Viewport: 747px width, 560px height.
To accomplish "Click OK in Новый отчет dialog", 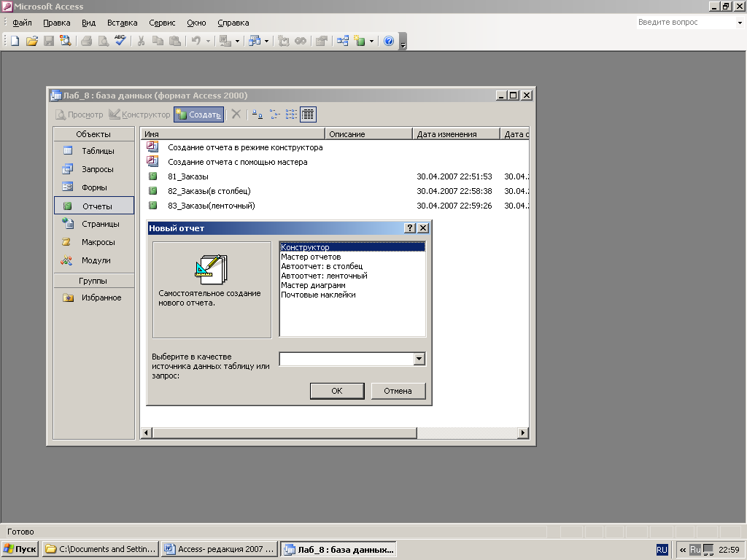I will coord(337,391).
